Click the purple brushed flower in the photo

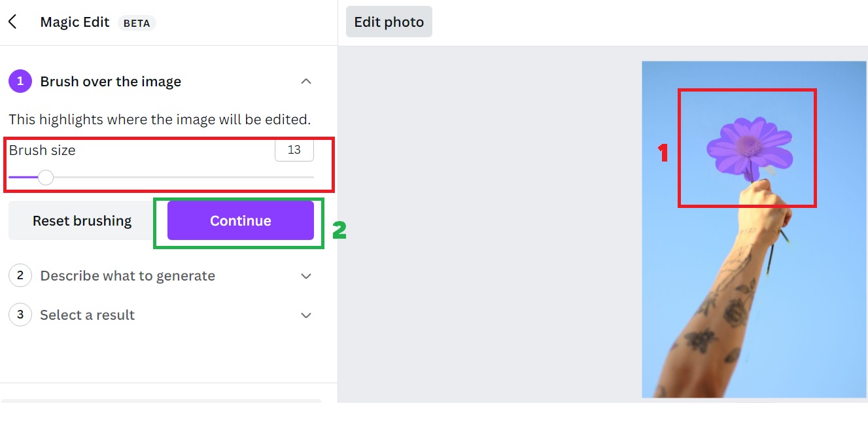[750, 147]
